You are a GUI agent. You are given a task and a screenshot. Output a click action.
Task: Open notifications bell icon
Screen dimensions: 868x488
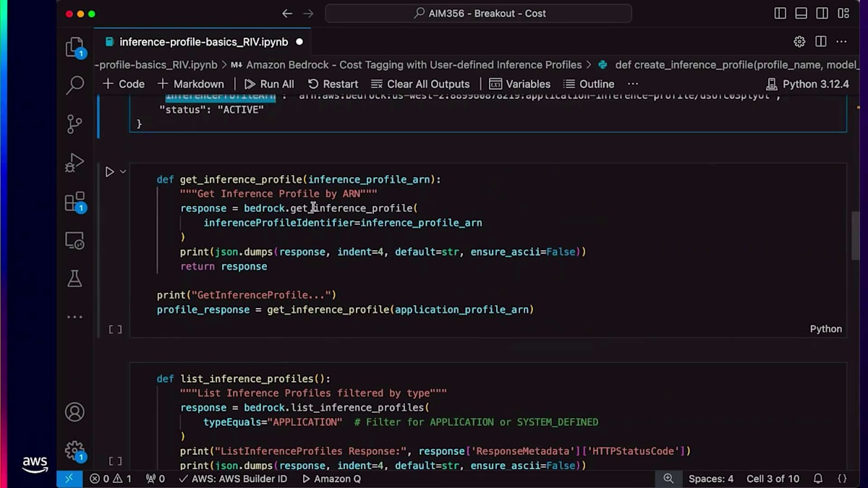pos(818,479)
